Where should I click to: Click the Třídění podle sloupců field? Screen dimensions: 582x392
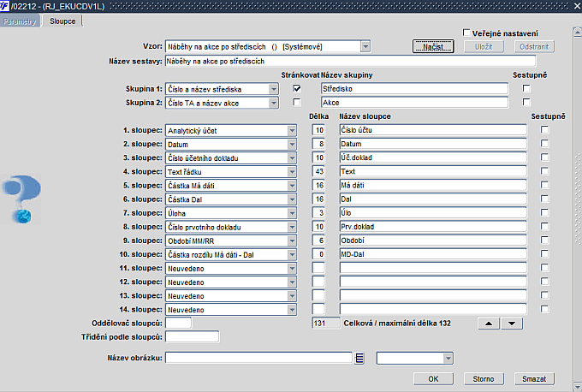coord(192,336)
